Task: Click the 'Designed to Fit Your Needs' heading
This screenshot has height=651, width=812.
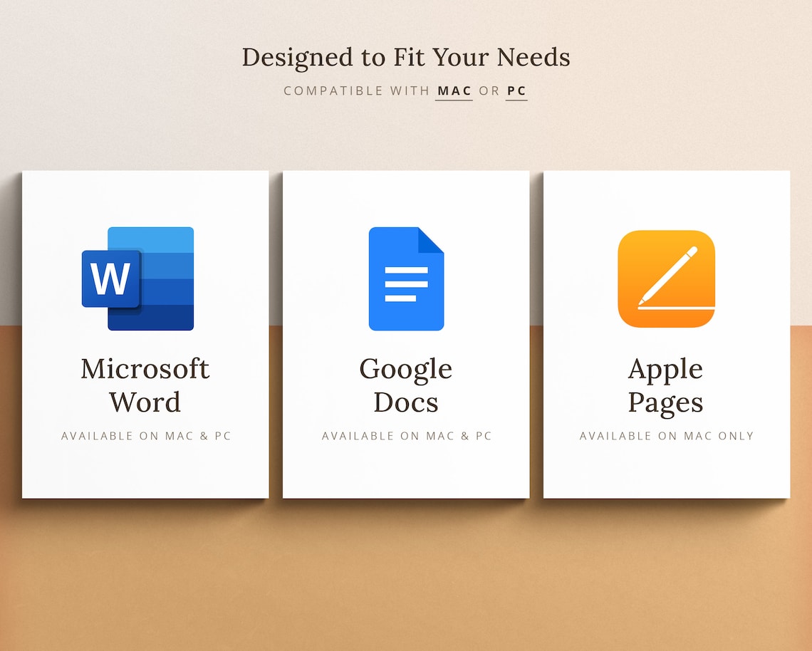Action: pyautogui.click(x=406, y=57)
